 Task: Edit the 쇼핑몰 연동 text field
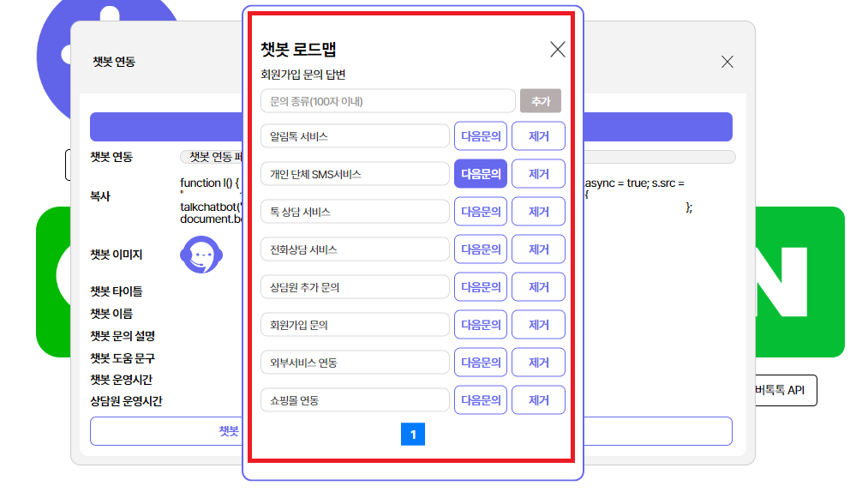(x=355, y=400)
